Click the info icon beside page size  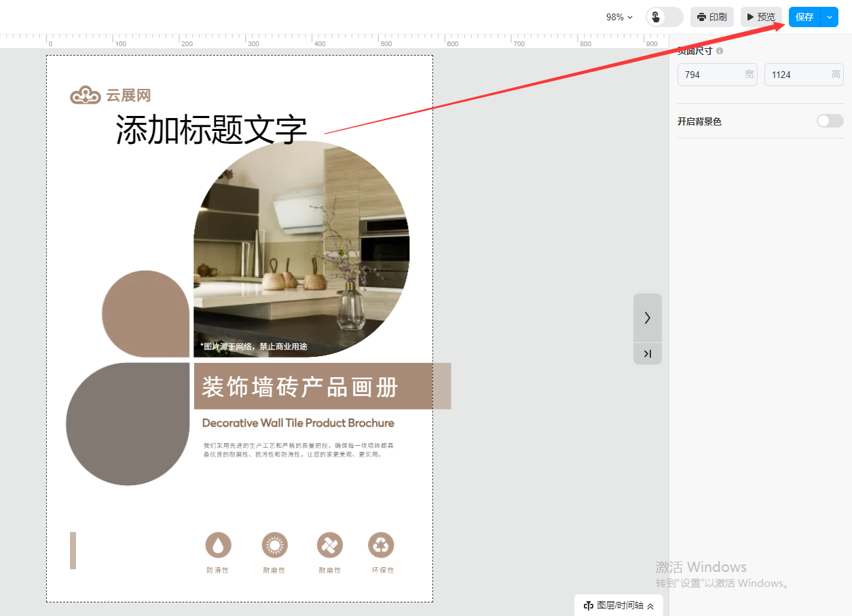tap(720, 51)
